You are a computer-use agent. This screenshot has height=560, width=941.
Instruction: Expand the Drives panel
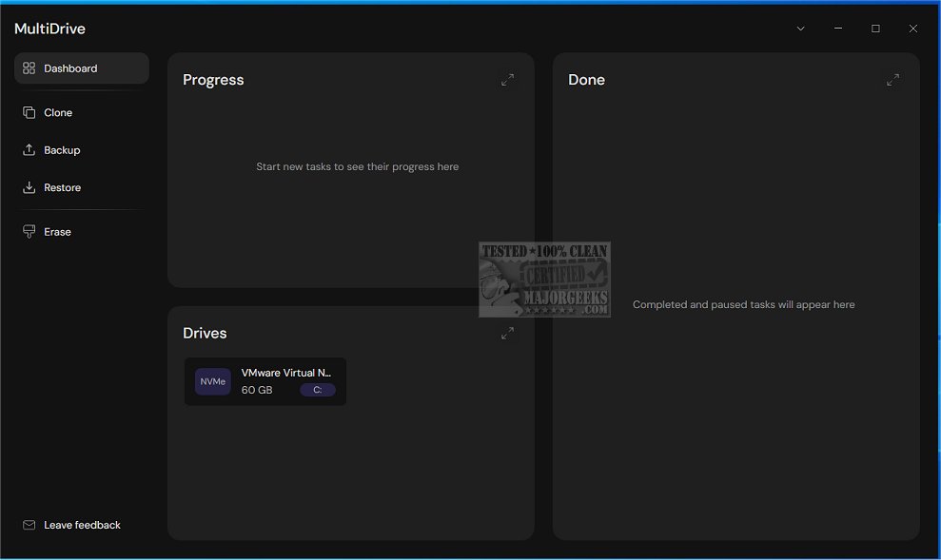507,334
